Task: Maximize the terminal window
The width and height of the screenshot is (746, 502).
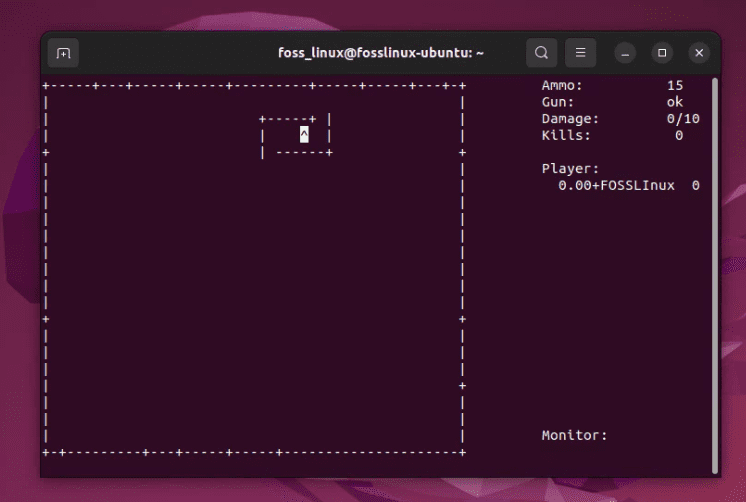Action: [x=662, y=53]
